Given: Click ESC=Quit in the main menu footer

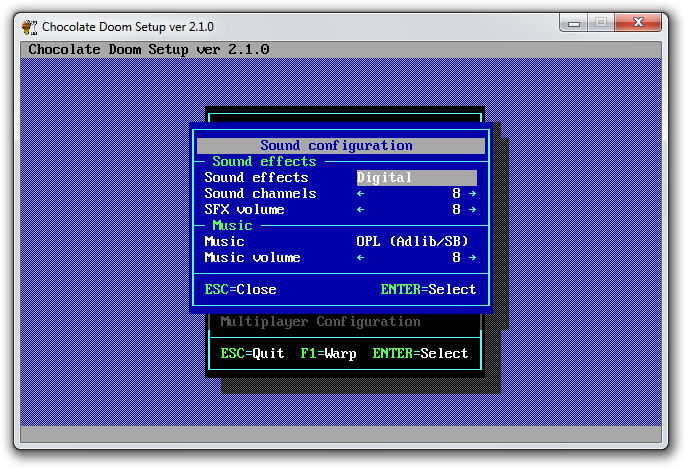Looking at the screenshot, I should pos(252,354).
